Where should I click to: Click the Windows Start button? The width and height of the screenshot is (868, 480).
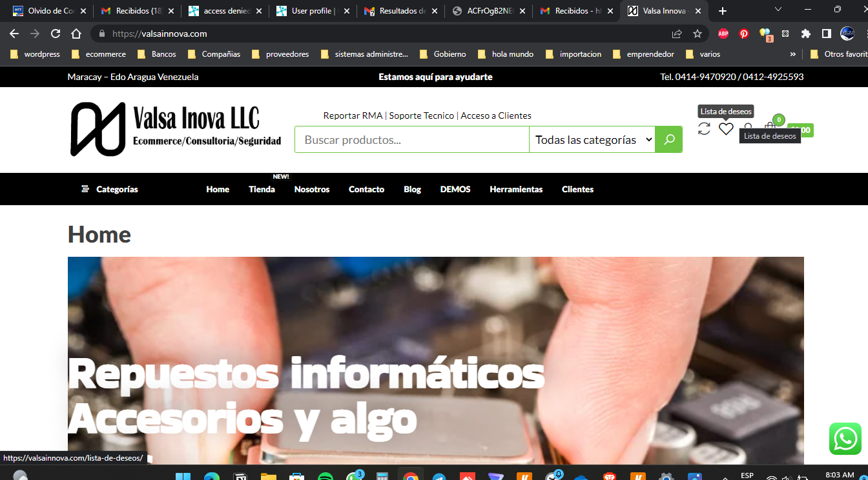[x=183, y=477]
